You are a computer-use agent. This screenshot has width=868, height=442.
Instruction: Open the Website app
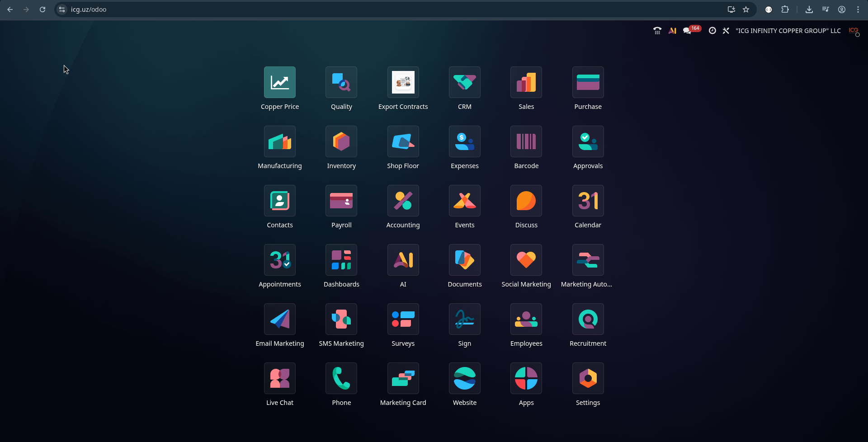tap(465, 378)
